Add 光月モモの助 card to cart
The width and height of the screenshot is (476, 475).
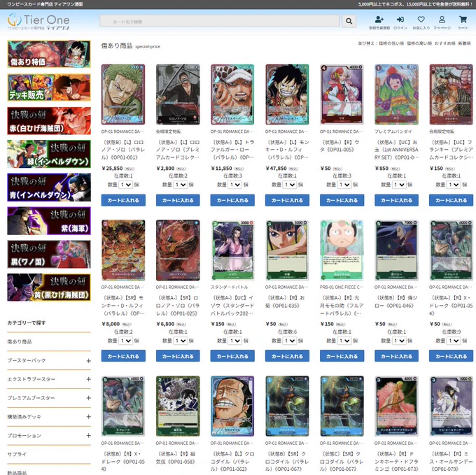(342, 356)
